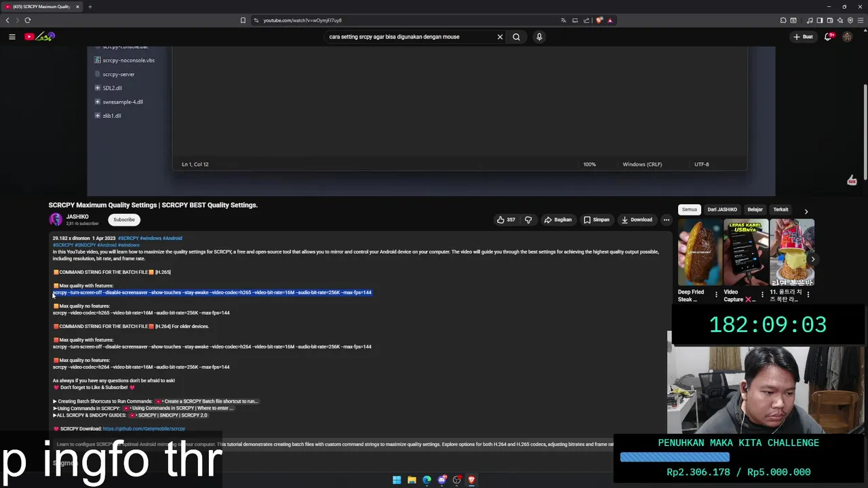Click the 100% zoom status in video
Screen dimensions: 868x488
(589, 164)
